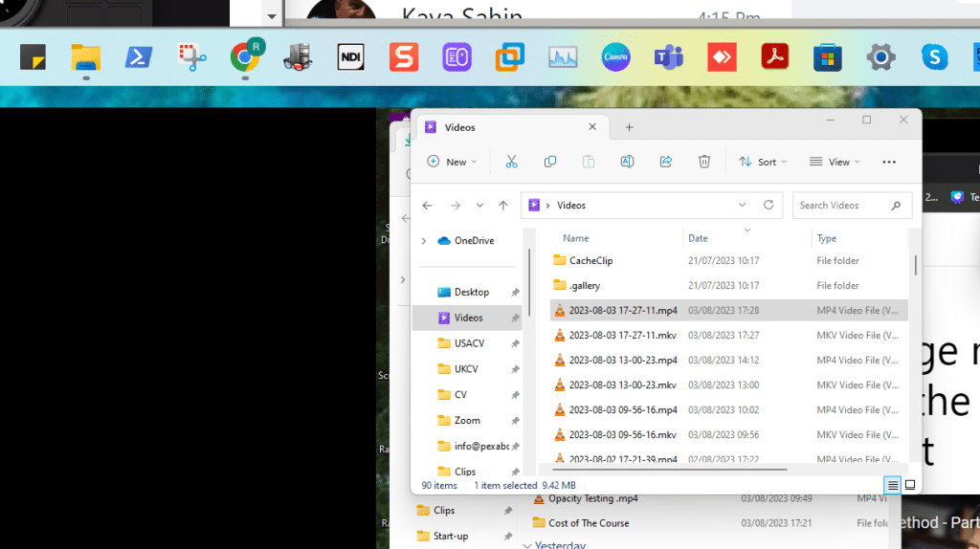980x549 pixels.
Task: Go back with the left arrow
Action: (x=427, y=206)
